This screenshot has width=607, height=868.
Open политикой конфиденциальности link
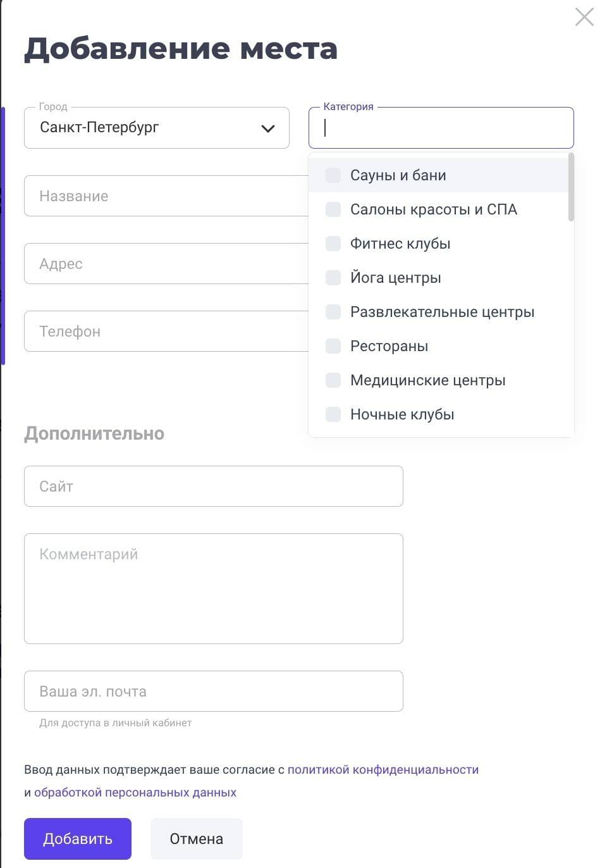[x=383, y=770]
